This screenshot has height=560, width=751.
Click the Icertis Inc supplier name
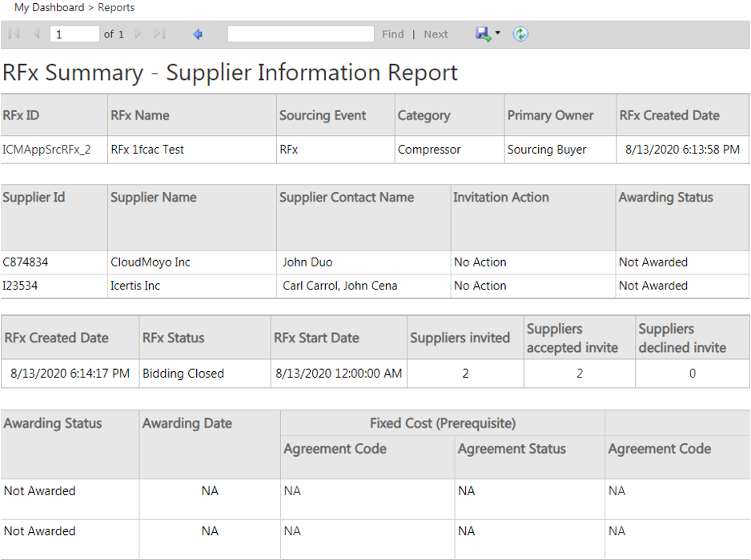(135, 286)
